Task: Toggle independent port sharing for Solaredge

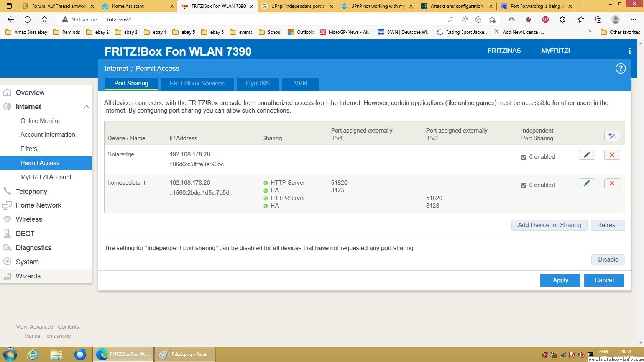Action: 524,157
